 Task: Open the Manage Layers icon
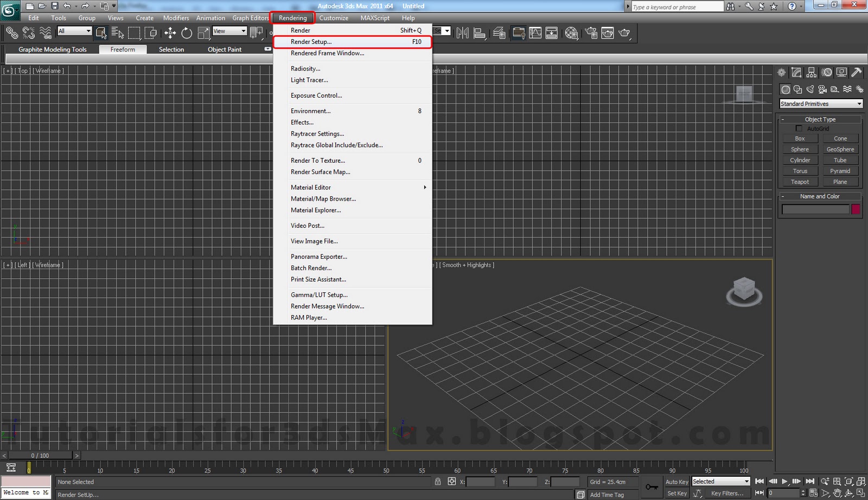tap(499, 33)
